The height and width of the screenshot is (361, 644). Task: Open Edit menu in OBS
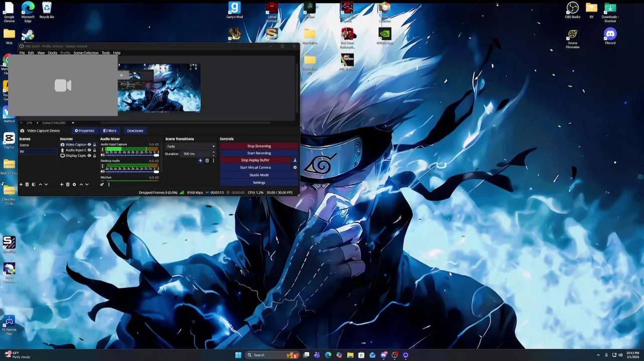point(31,53)
